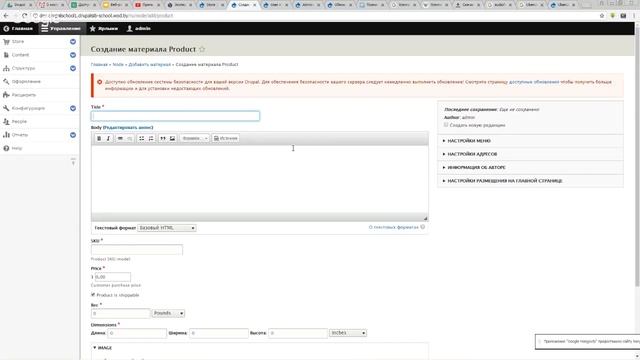The height and width of the screenshot is (360, 640).
Task: Open the Текстовый формат dropdown
Action: 167,228
